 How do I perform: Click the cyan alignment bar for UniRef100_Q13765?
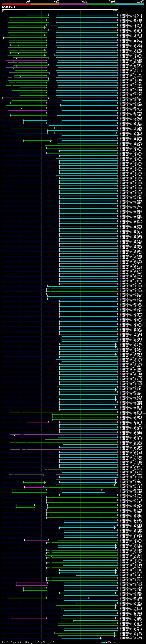(89, 273)
